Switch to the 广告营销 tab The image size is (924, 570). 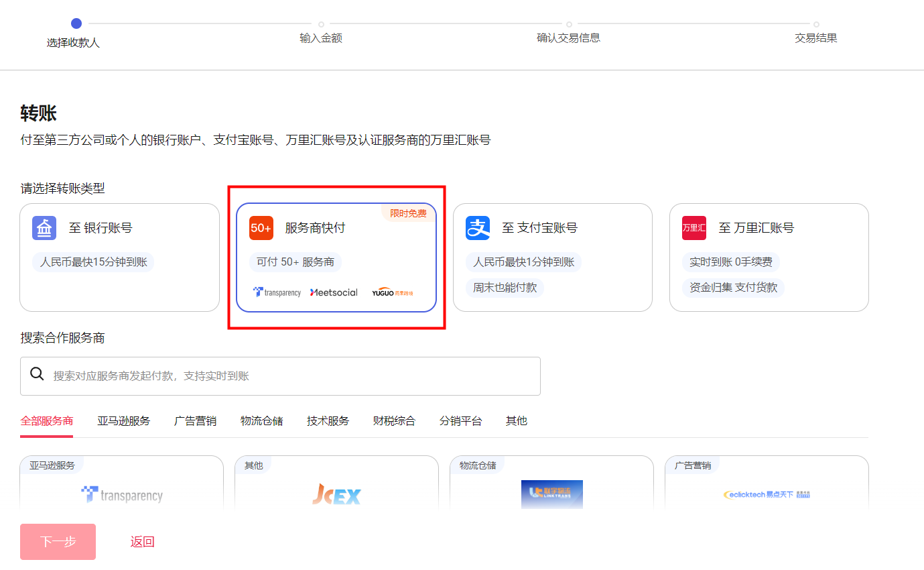(194, 420)
